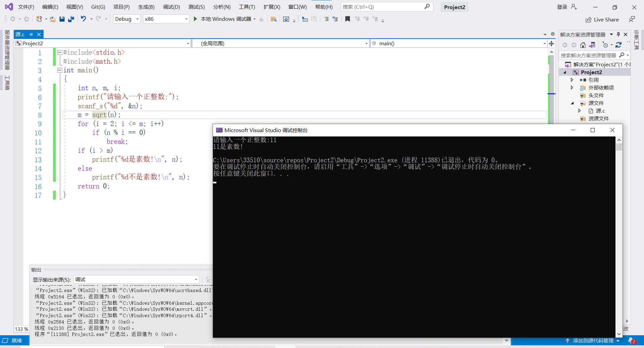Click the Visual Studio logo icon

pos(9,7)
